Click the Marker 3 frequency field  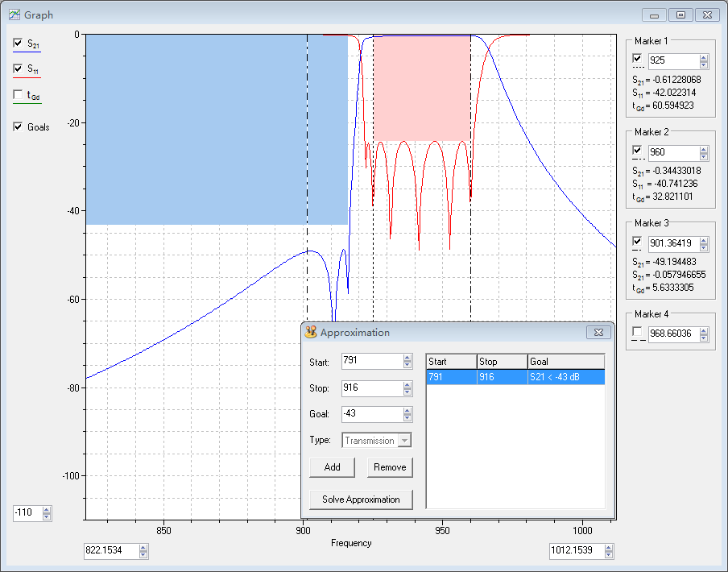(x=672, y=243)
